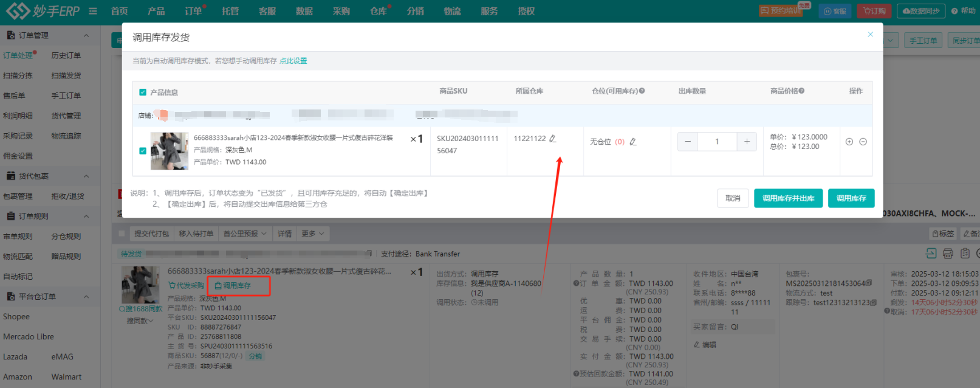
Task: Click the 点此设置 link
Action: 293,61
